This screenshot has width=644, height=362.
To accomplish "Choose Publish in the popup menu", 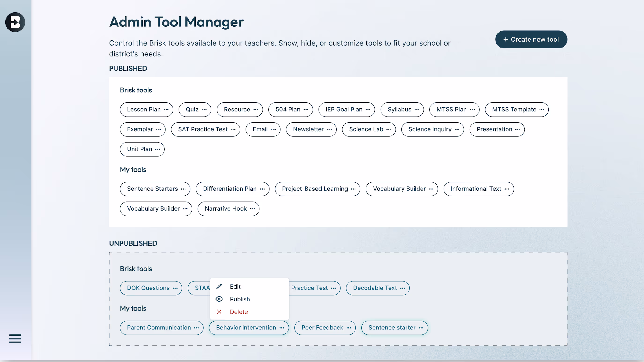I will pos(240,299).
